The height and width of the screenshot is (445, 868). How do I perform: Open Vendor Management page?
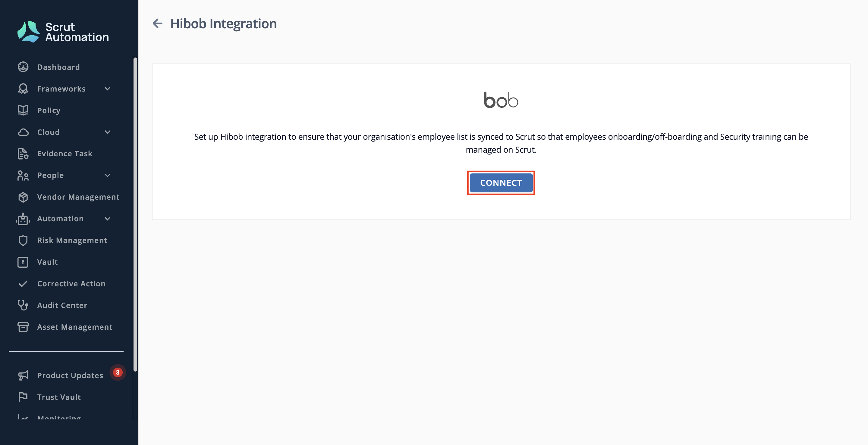point(78,197)
